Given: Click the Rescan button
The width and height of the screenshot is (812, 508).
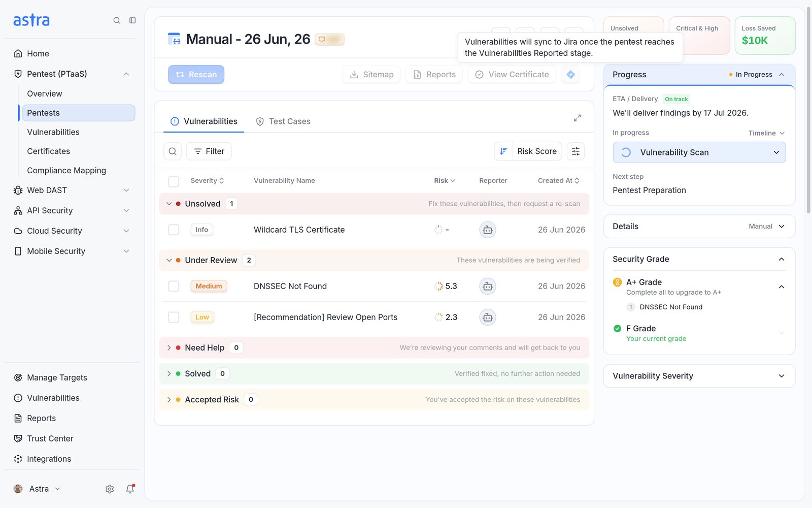Looking at the screenshot, I should click(x=196, y=74).
